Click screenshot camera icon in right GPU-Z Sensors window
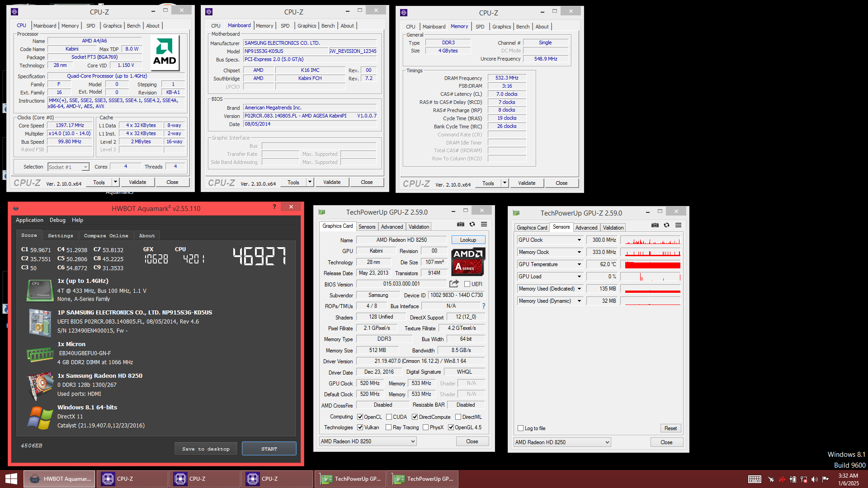The width and height of the screenshot is (868, 488). tap(655, 225)
